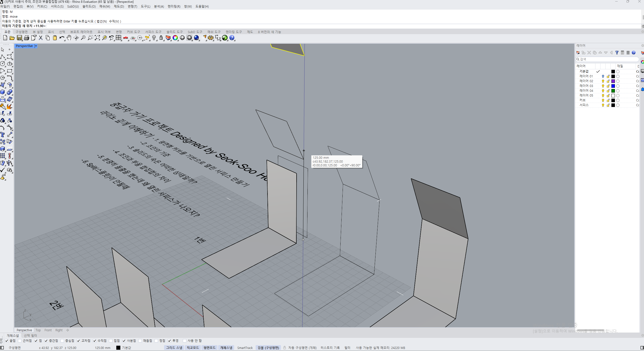This screenshot has height=351, width=644.
Task: Switch to the Top viewport tab
Action: (38, 330)
